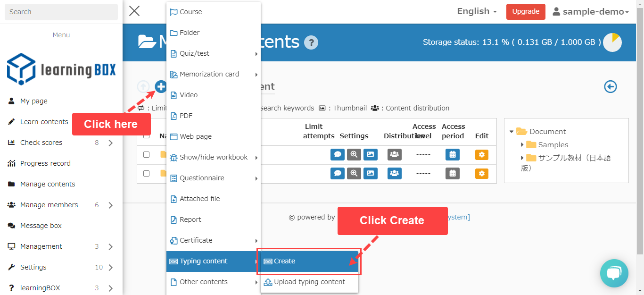This screenshot has width=644, height=295.
Task: Check the second row checkbox
Action: coord(147,173)
